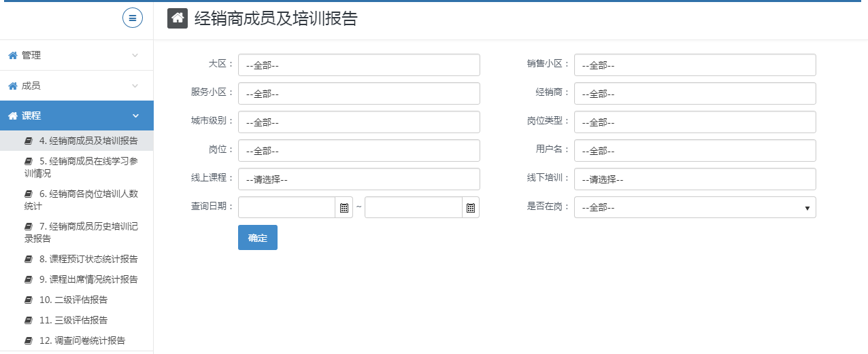Image resolution: width=868 pixels, height=354 pixels.
Task: Click the book icon beside 8. 课程预订状态统计报告
Action: (x=28, y=260)
